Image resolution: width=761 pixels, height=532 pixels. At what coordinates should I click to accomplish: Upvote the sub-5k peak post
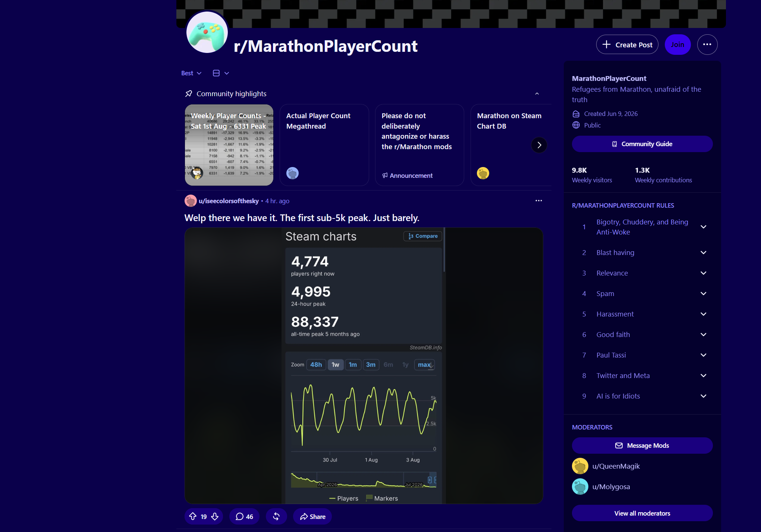coord(193,516)
